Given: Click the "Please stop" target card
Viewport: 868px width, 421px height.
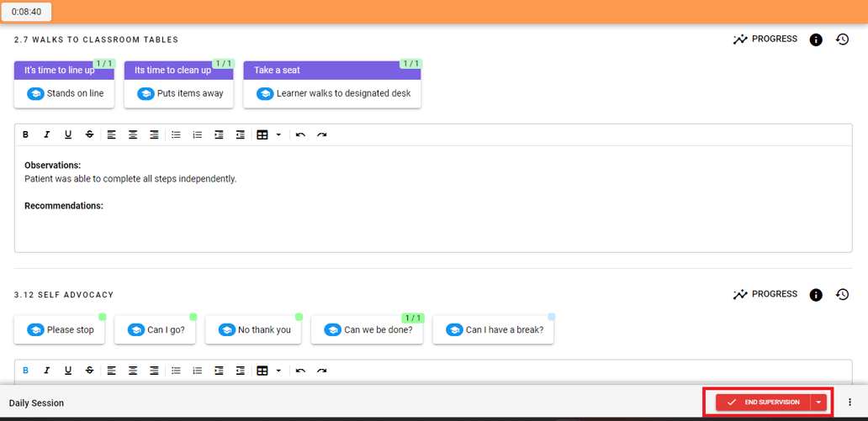Looking at the screenshot, I should (61, 330).
